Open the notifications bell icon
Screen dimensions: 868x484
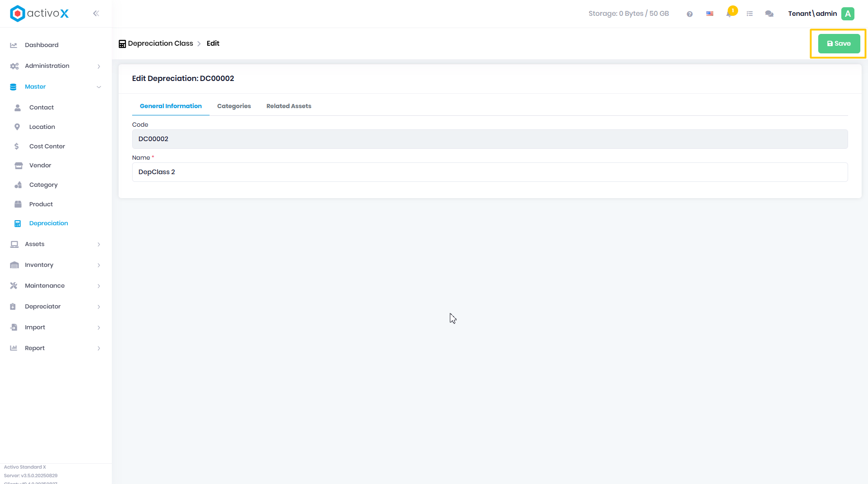coord(730,14)
